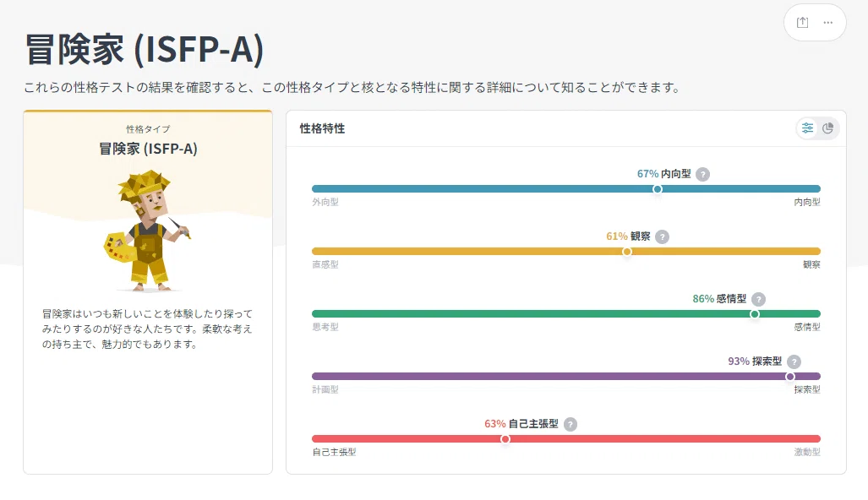Image resolution: width=868 pixels, height=500 pixels.
Task: Click the purple 探索型 slider handle
Action: pos(790,377)
